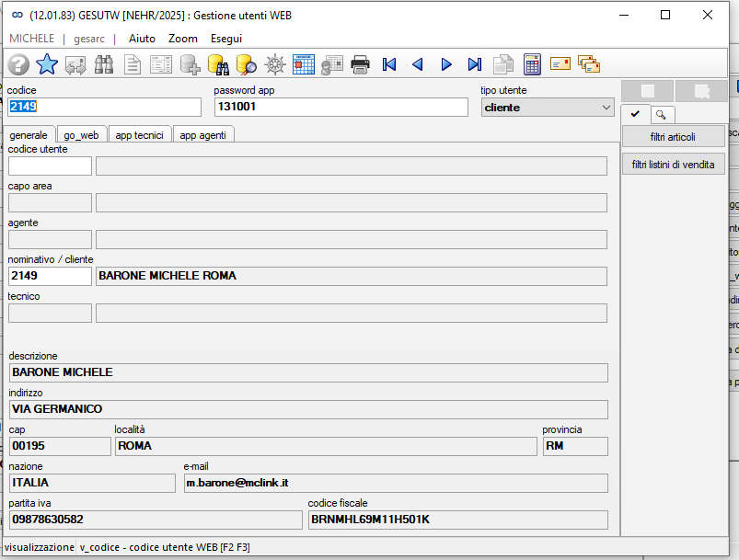This screenshot has height=560, width=739.
Task: Open the Esegui menu
Action: click(226, 39)
